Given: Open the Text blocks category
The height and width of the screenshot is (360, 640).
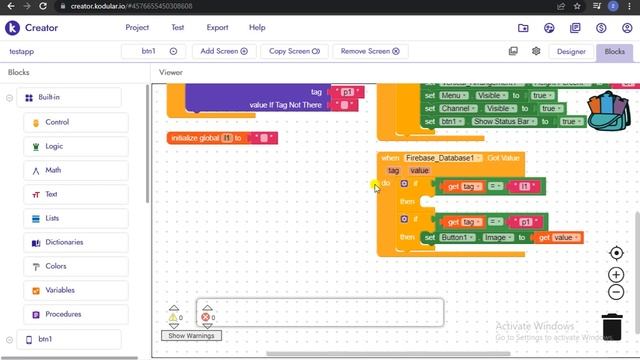Looking at the screenshot, I should [x=76, y=195].
